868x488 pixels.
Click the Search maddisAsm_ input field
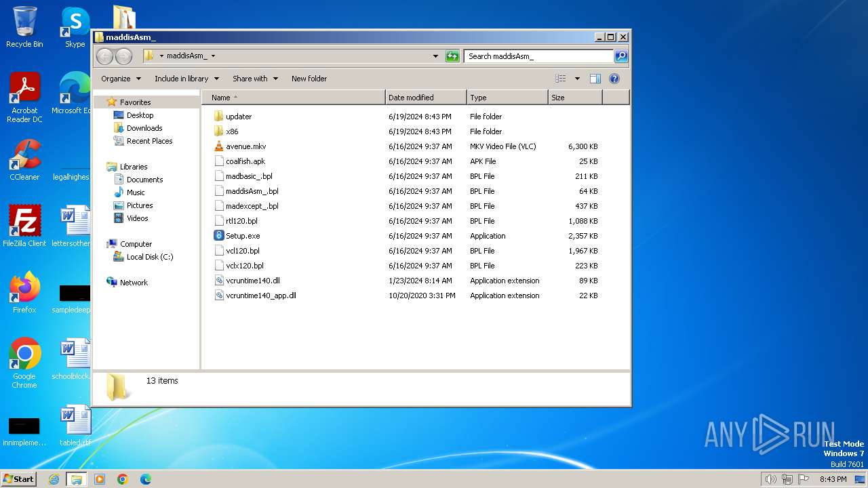(539, 56)
